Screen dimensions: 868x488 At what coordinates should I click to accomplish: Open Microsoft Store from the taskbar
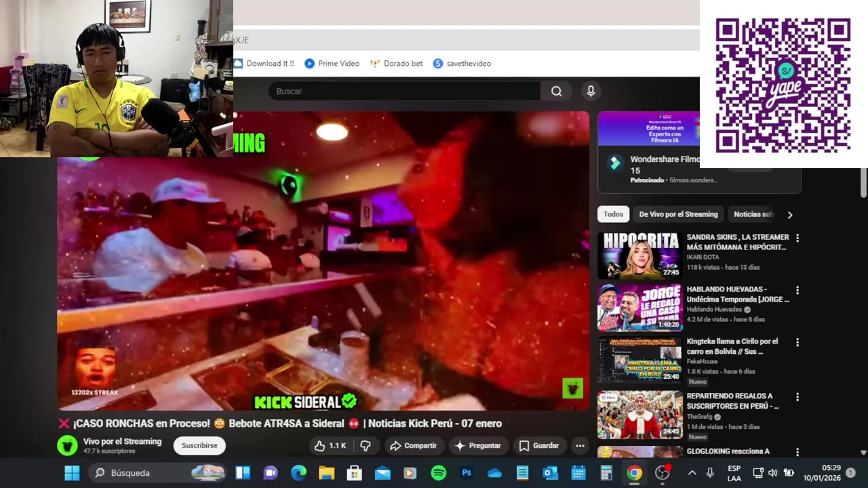(x=354, y=472)
